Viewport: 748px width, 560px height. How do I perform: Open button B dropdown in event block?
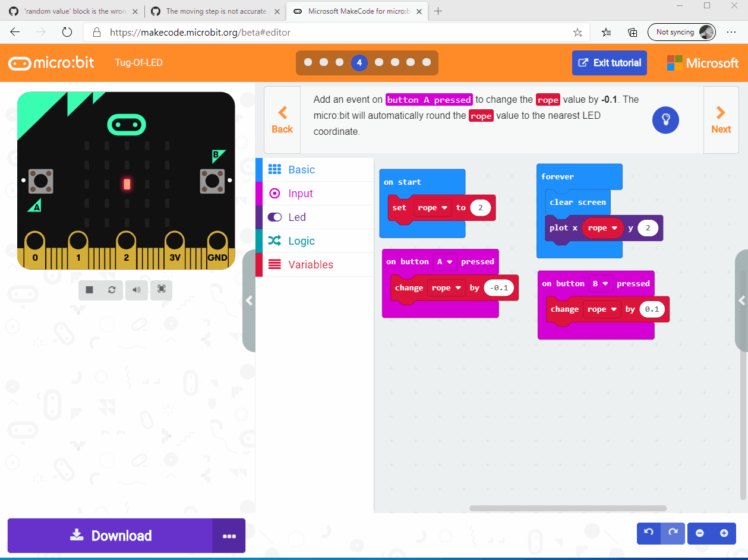click(601, 284)
